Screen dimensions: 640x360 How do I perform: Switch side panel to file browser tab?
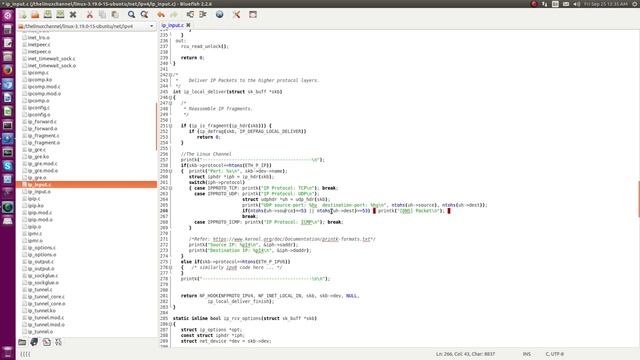[22, 342]
